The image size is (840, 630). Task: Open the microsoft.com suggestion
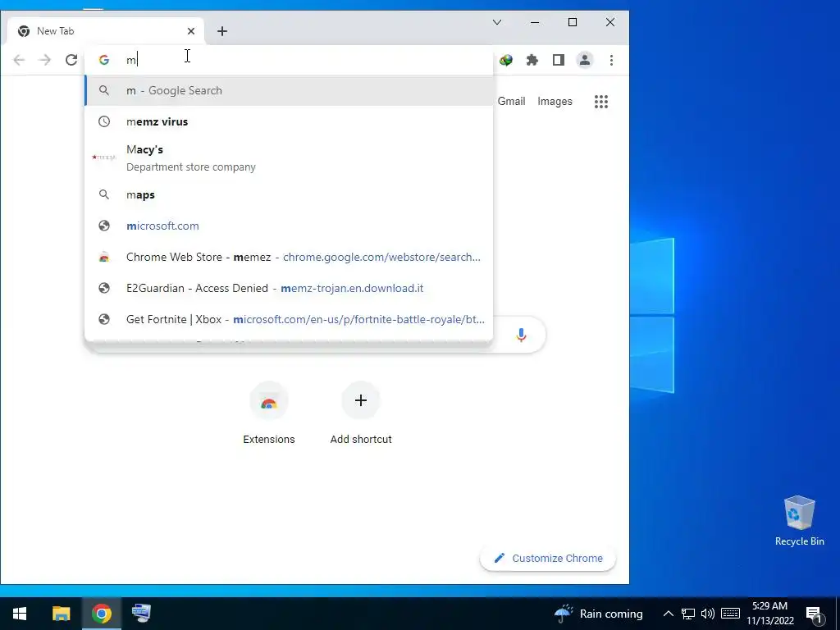click(x=289, y=226)
